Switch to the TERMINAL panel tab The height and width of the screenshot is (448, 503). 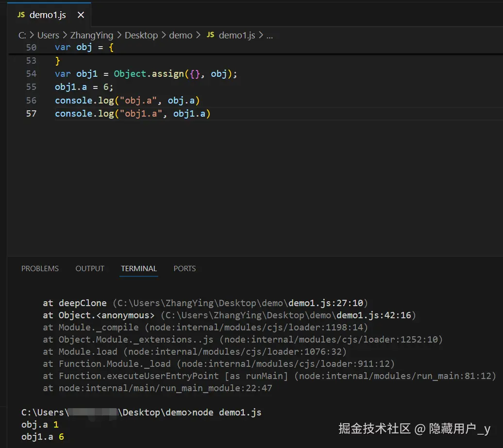pos(139,269)
